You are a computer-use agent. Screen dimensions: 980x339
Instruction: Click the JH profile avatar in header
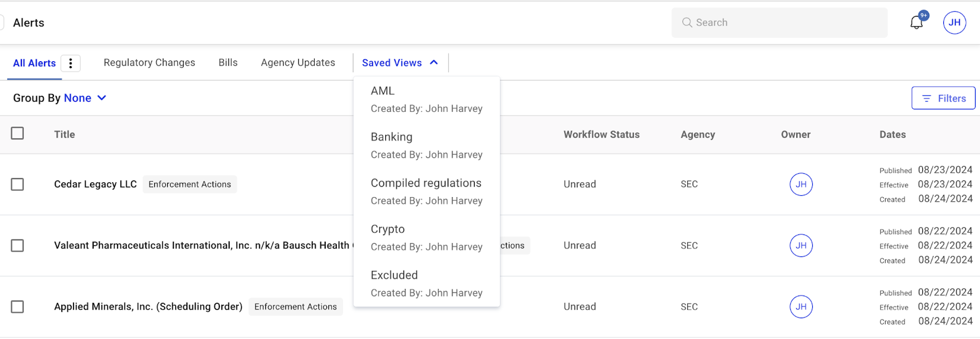(x=954, y=23)
